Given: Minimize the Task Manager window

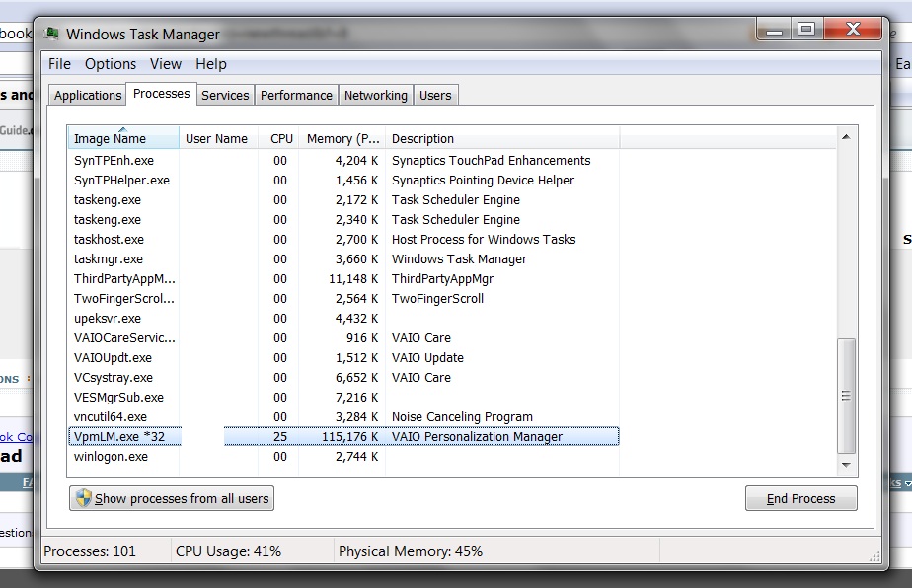Looking at the screenshot, I should point(774,29).
